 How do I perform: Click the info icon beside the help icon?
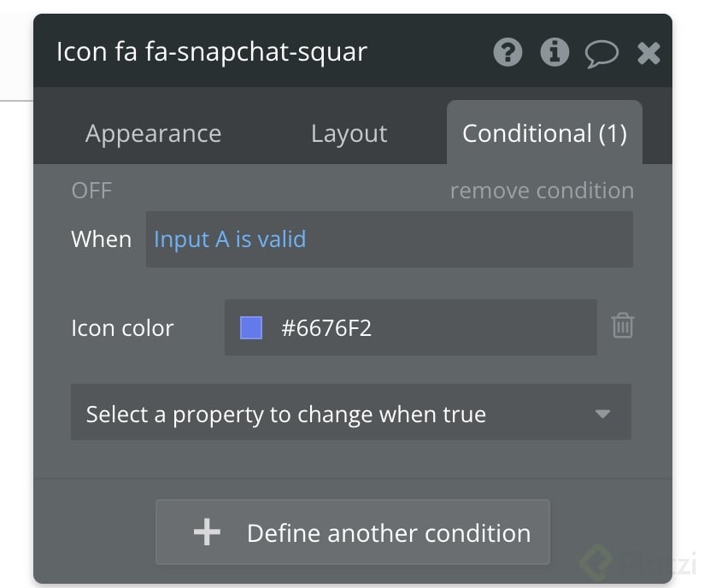(554, 52)
